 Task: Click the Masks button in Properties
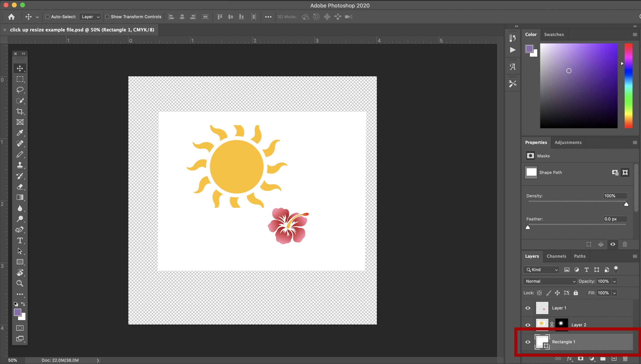coord(531,156)
